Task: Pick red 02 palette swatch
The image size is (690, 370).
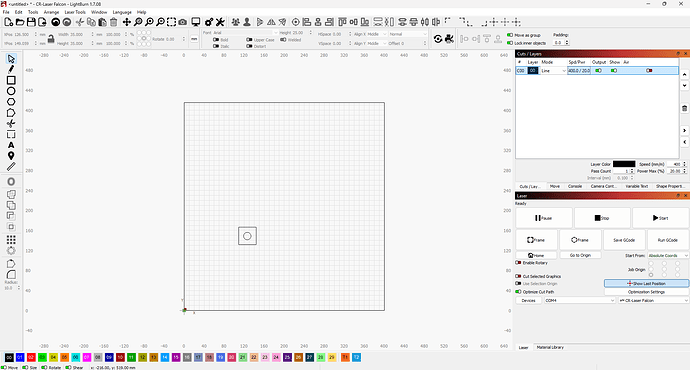Action: 31,357
